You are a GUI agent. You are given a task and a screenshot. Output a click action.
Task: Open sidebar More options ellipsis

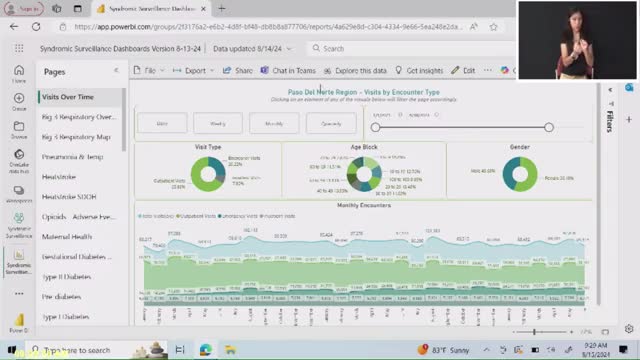[x=19, y=293]
